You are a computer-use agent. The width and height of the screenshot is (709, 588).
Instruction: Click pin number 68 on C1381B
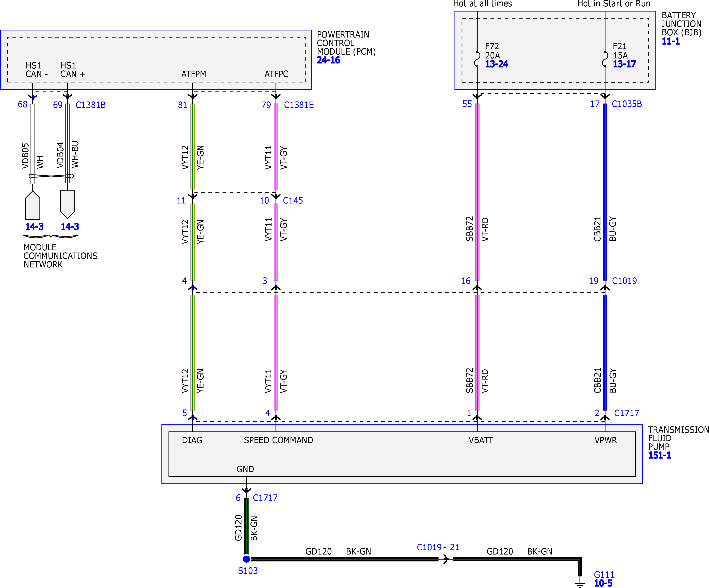pos(23,104)
